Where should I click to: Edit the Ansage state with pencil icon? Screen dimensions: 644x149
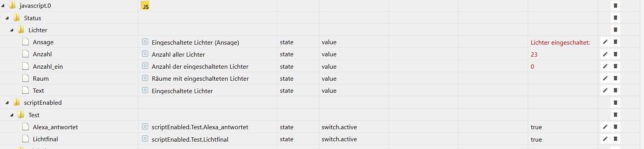pos(605,42)
